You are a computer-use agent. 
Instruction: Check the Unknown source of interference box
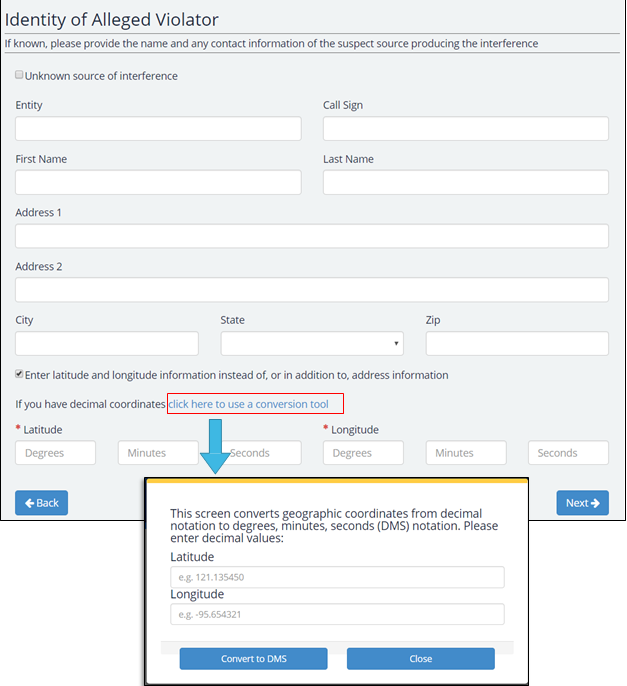point(20,75)
